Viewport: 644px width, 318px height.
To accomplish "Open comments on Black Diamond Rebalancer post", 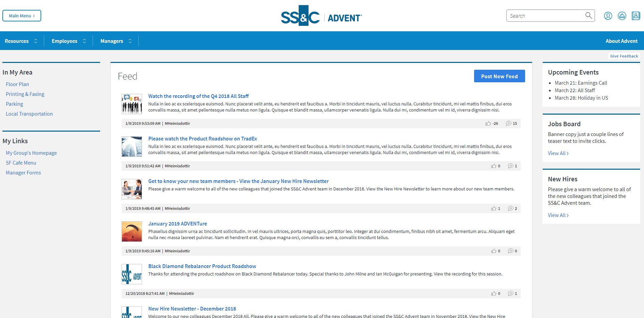I will [x=511, y=294].
